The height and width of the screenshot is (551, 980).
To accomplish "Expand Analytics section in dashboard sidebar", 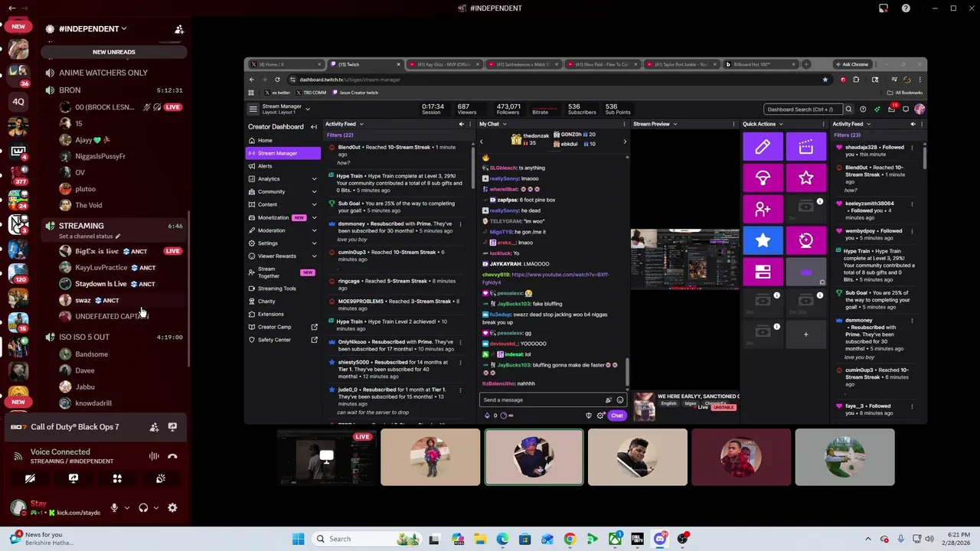I will 283,179.
